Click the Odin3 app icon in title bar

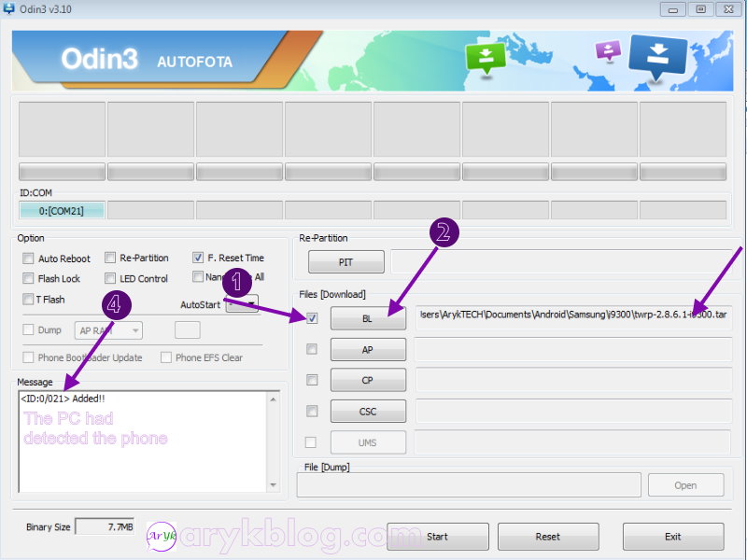(x=8, y=8)
